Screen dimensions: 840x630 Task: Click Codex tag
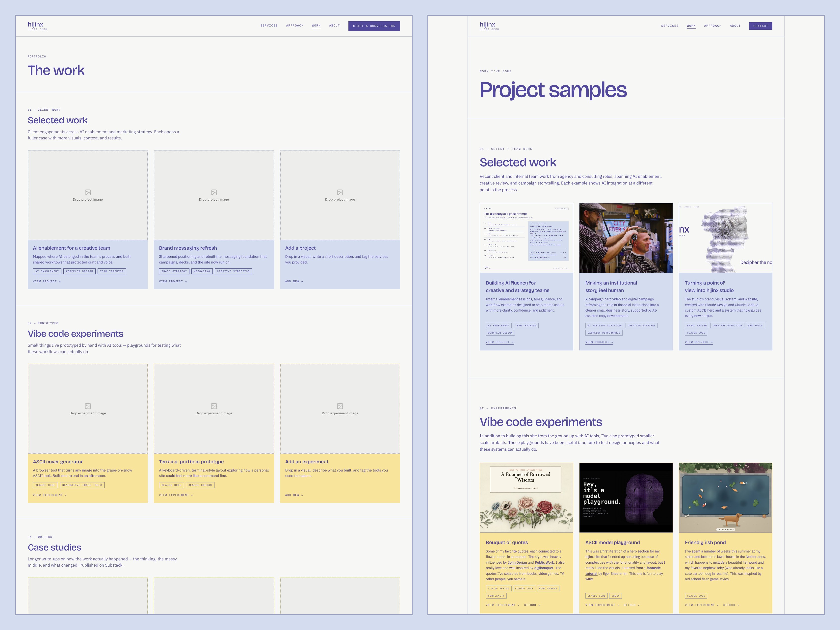[x=615, y=596]
